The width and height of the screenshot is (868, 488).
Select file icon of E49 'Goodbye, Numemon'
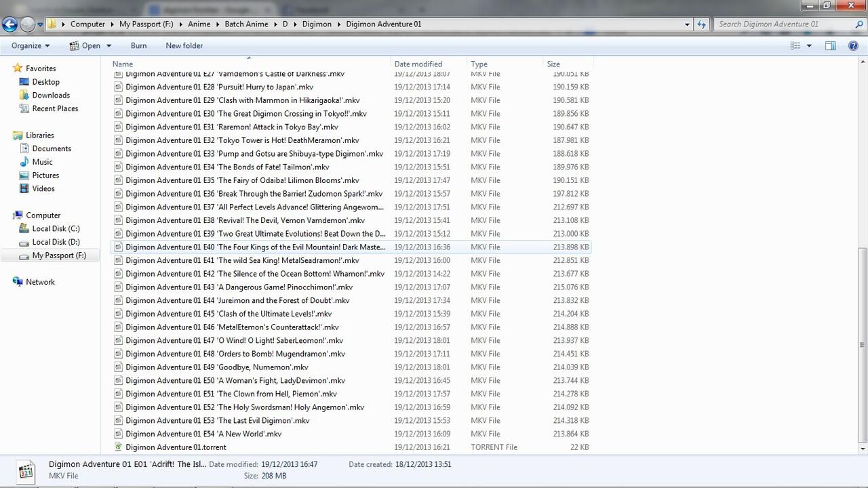coord(119,367)
